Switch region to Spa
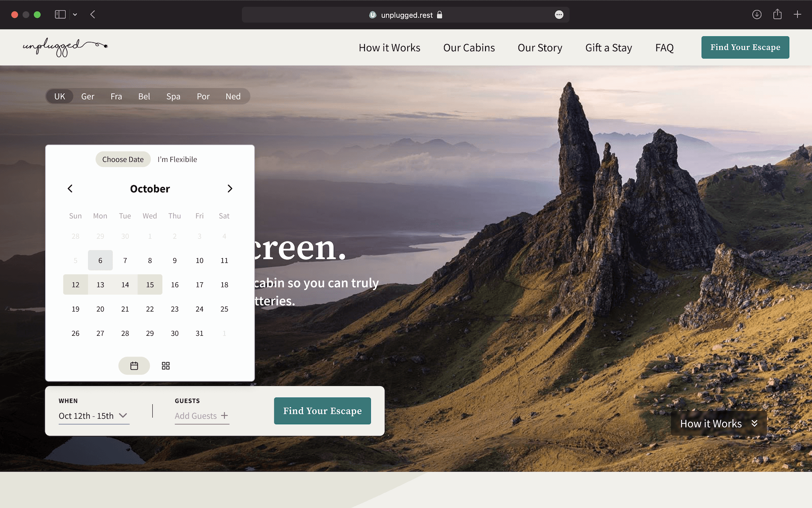This screenshot has width=812, height=508. pyautogui.click(x=173, y=96)
